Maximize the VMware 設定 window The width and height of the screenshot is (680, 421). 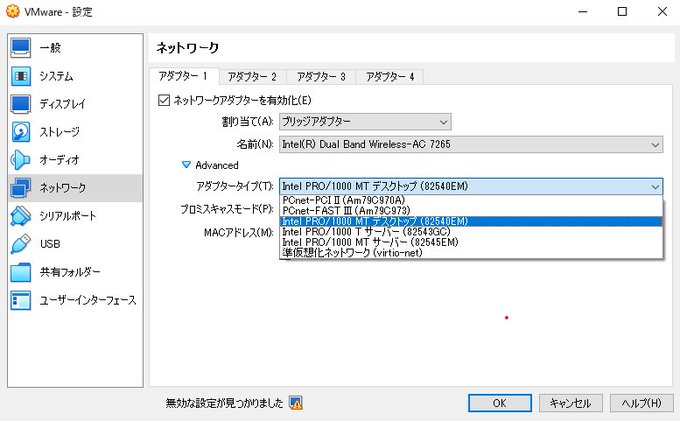click(622, 12)
